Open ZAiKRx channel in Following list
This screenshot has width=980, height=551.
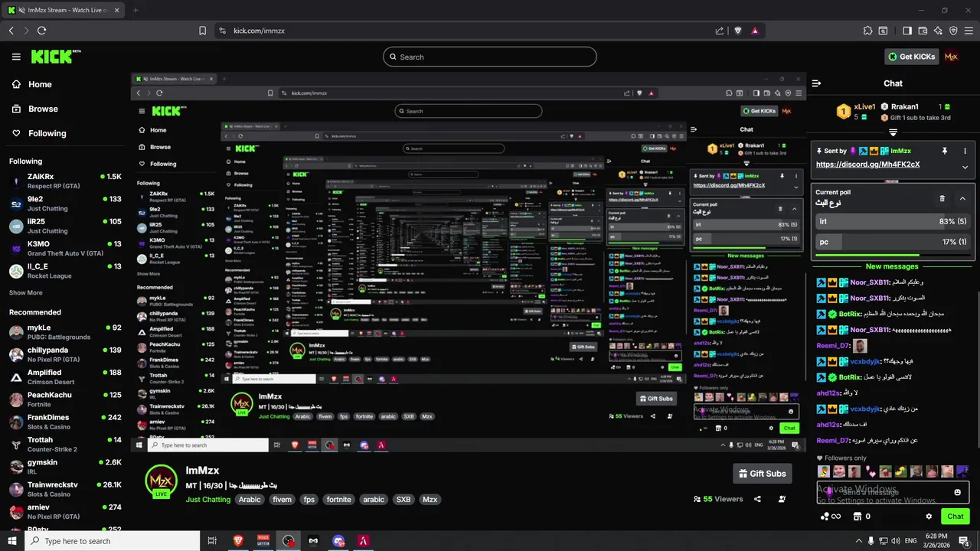[x=65, y=181]
